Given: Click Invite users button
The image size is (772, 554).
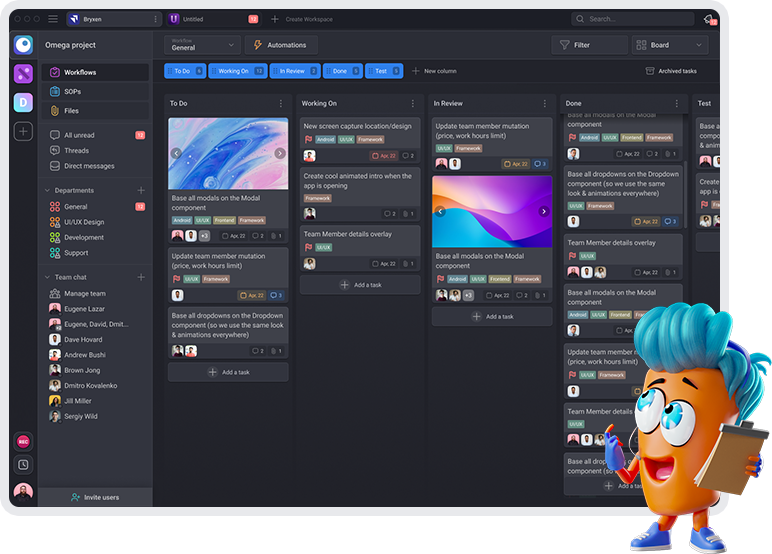Looking at the screenshot, I should click(x=95, y=497).
